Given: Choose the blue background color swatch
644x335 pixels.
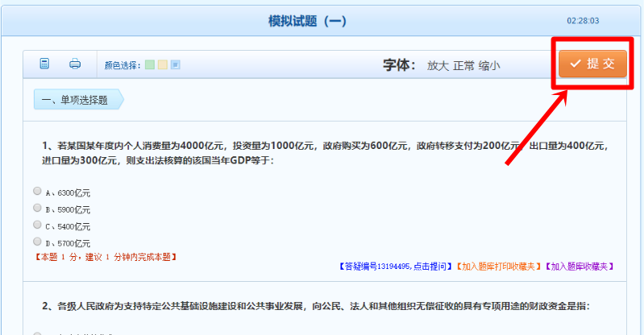Looking at the screenshot, I should 175,64.
